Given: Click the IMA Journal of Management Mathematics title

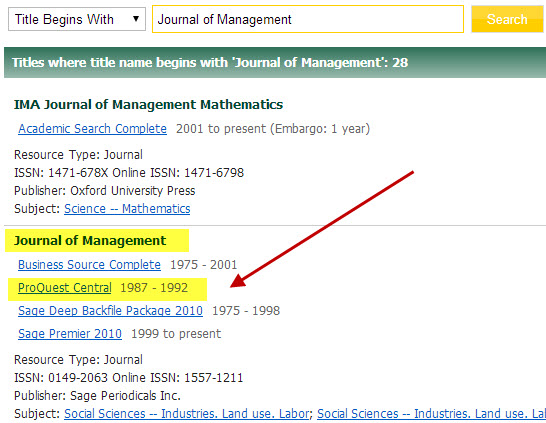Looking at the screenshot, I should click(x=148, y=104).
